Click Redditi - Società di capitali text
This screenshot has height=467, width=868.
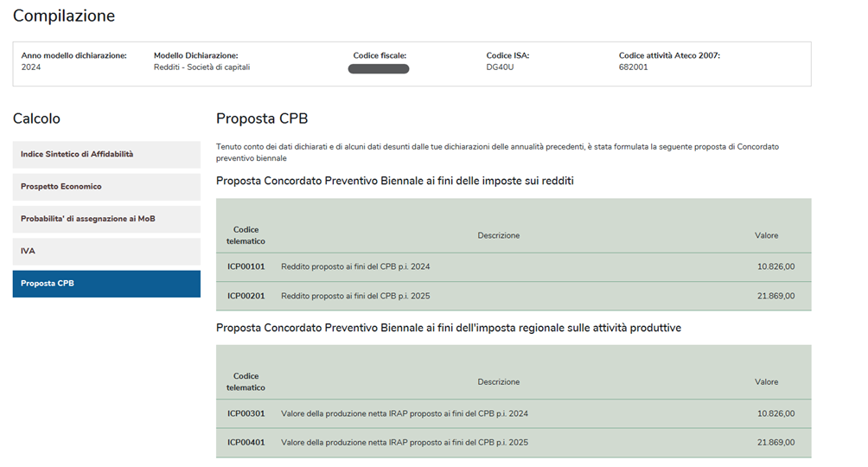tap(202, 67)
